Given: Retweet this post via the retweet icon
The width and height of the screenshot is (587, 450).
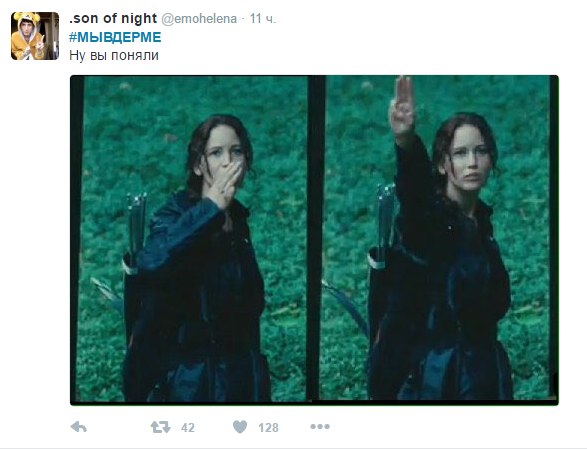Looking at the screenshot, I should coord(160,427).
